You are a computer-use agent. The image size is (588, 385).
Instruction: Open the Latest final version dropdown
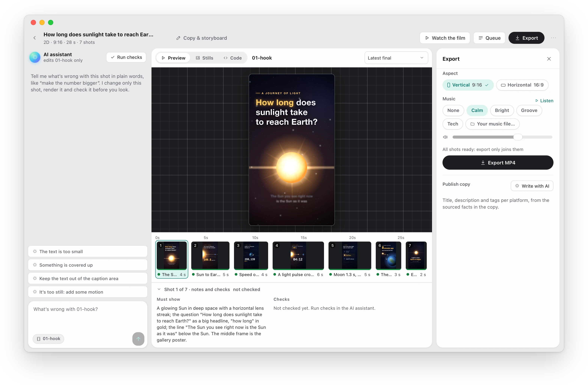pyautogui.click(x=396, y=58)
